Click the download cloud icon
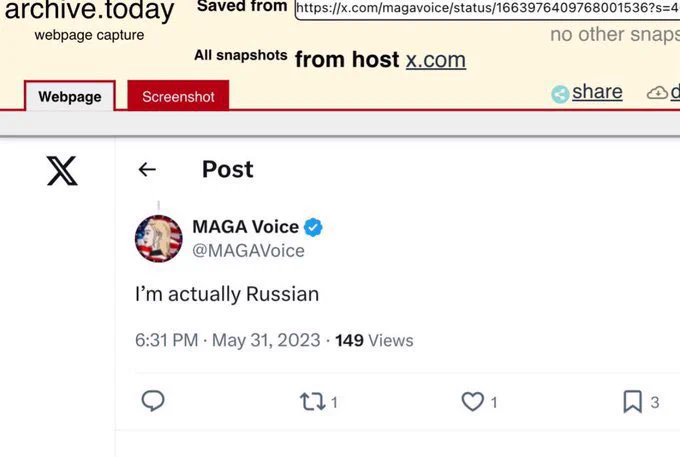Image resolution: width=680 pixels, height=457 pixels. 657,92
